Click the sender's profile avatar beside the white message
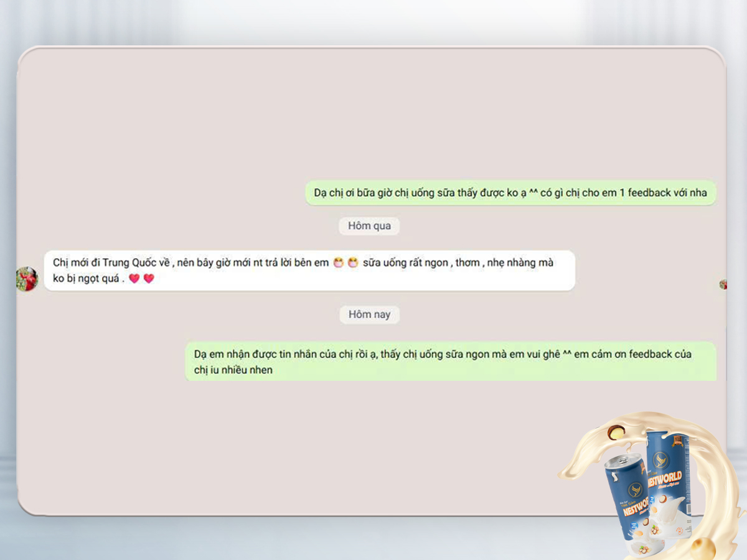The height and width of the screenshot is (560, 747). coord(27,279)
